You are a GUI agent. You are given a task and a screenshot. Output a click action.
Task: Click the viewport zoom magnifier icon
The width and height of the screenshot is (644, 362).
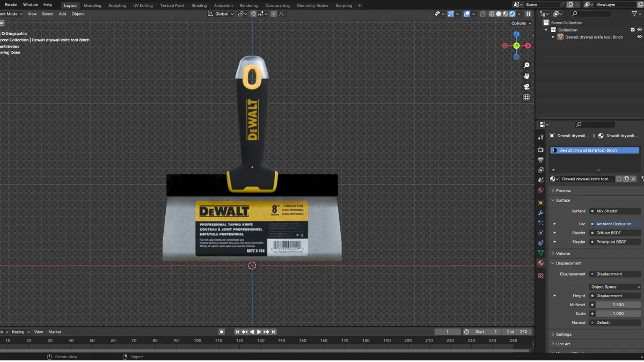[x=526, y=65]
